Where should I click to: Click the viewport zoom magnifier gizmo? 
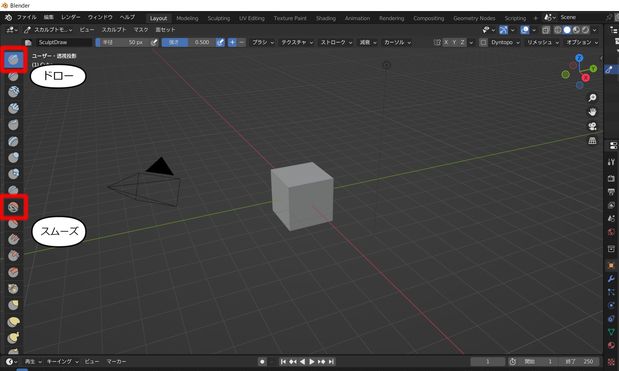(x=592, y=97)
